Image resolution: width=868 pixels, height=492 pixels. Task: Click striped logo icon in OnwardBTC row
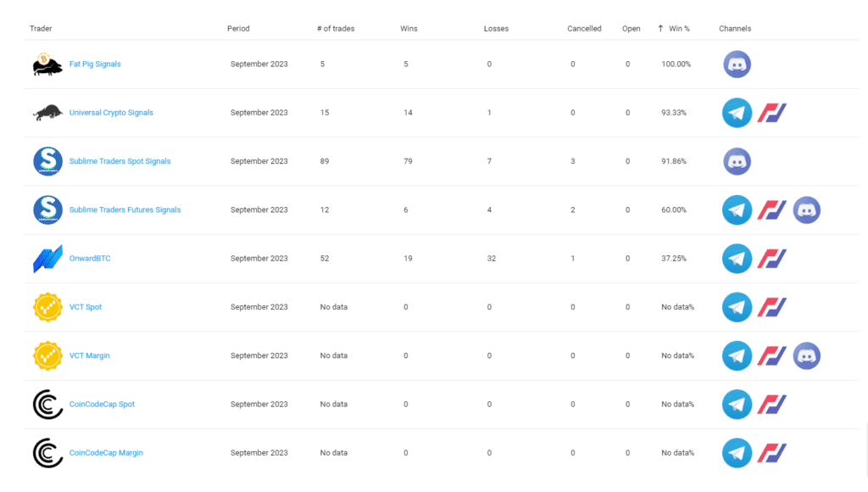pyautogui.click(x=772, y=259)
